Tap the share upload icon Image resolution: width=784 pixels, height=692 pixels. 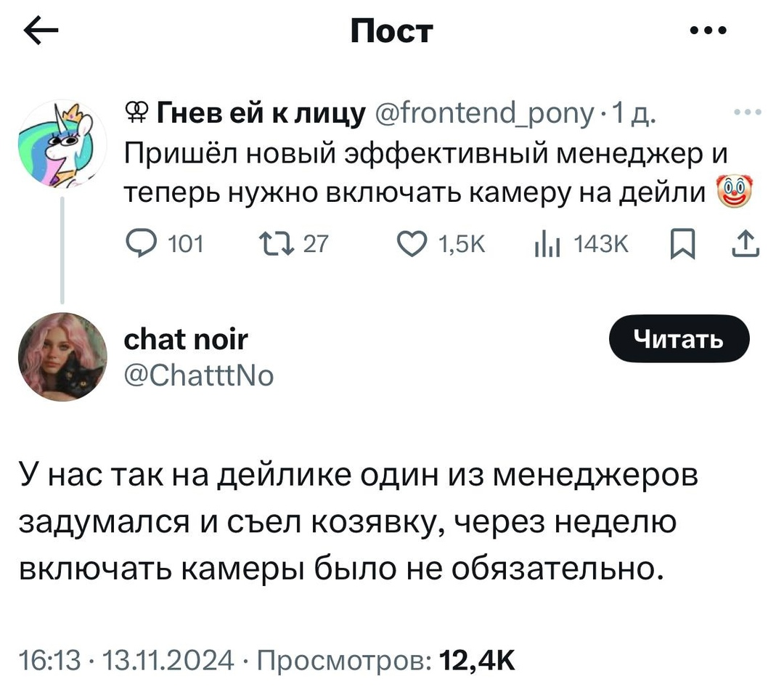[746, 244]
